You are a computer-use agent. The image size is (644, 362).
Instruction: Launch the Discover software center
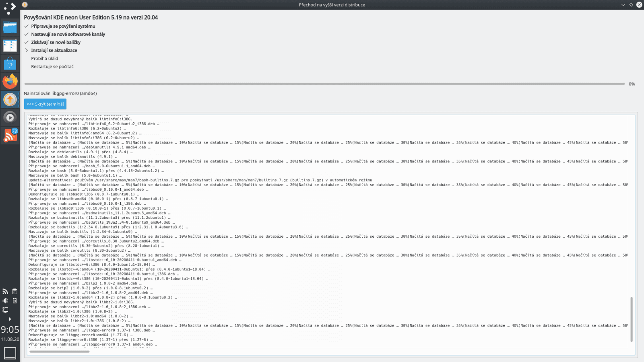pos(10,62)
